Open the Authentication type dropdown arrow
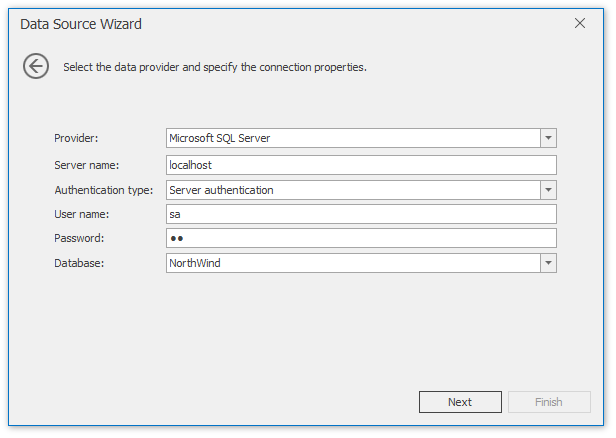616x438 pixels. click(x=548, y=190)
